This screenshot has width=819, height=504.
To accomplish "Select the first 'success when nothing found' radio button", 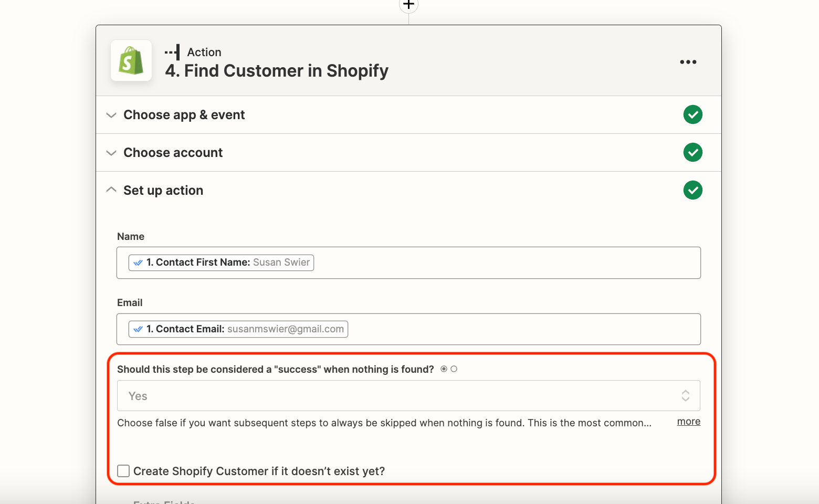I will click(444, 369).
